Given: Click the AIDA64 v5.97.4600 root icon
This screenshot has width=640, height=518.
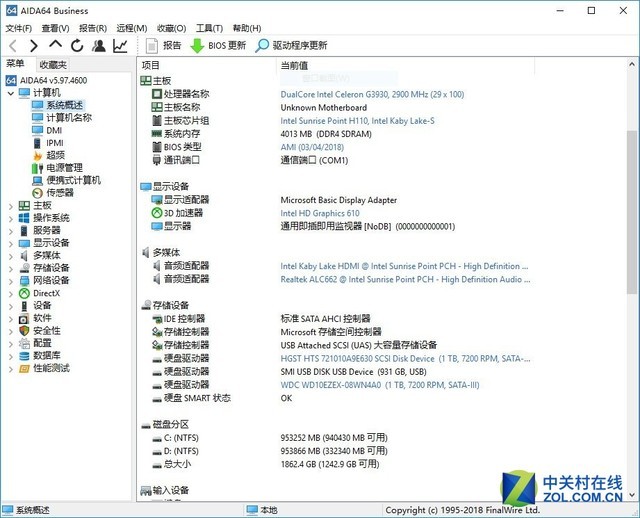Looking at the screenshot, I should 11,80.
